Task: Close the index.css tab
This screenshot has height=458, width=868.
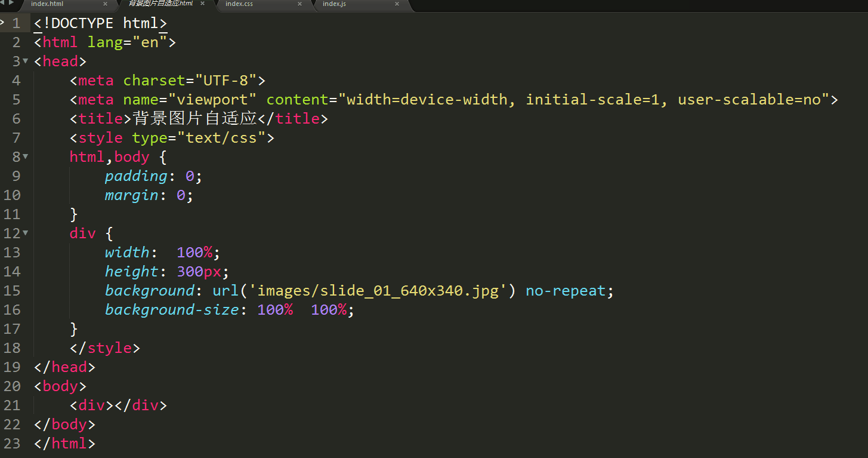Action: click(x=299, y=4)
